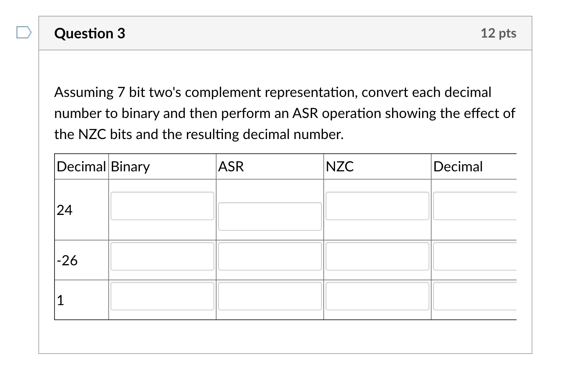Click the NZC answer box for -26

[x=377, y=256]
